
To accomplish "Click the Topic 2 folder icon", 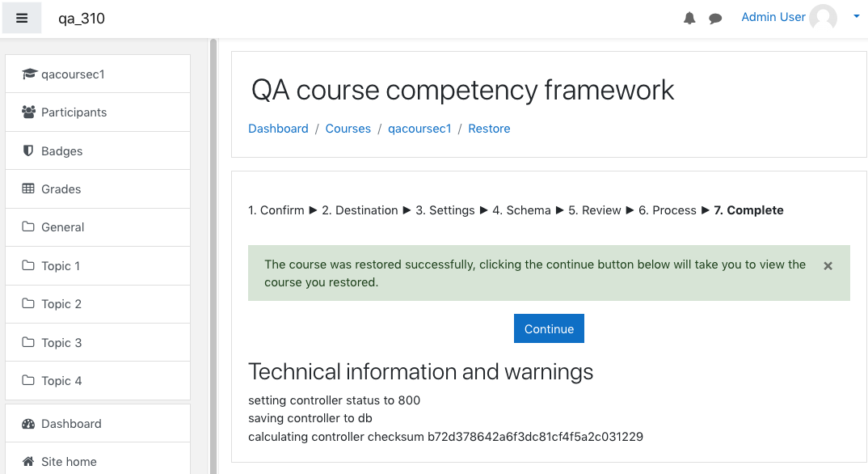I will coord(28,303).
